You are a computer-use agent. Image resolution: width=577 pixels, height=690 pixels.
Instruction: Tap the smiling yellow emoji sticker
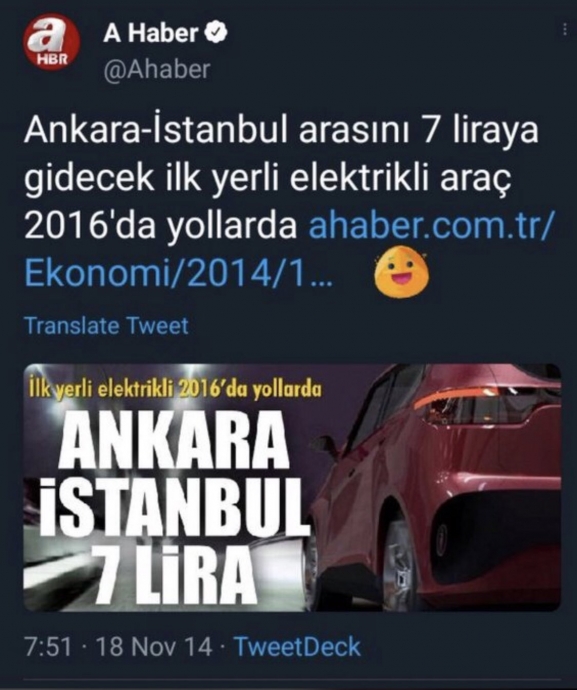tap(401, 273)
